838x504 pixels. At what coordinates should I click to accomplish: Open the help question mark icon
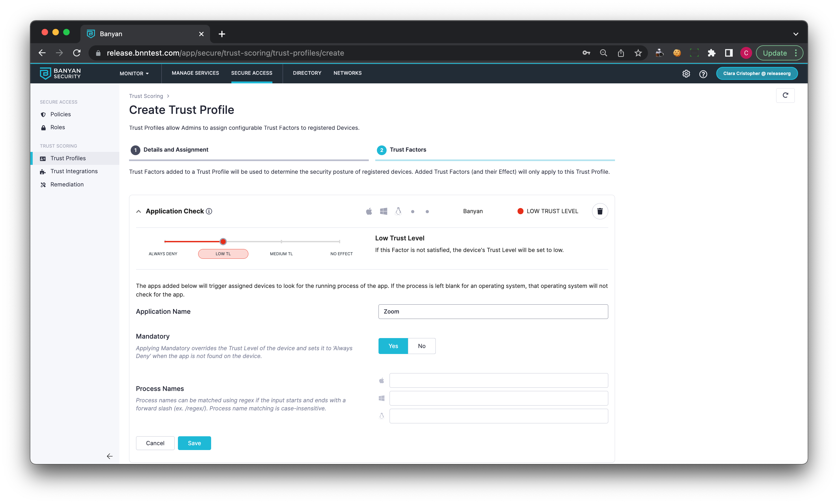point(703,74)
